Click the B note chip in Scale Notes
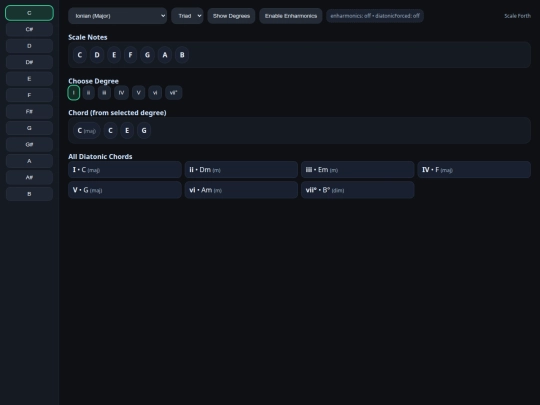Image resolution: width=540 pixels, height=405 pixels. (182, 55)
